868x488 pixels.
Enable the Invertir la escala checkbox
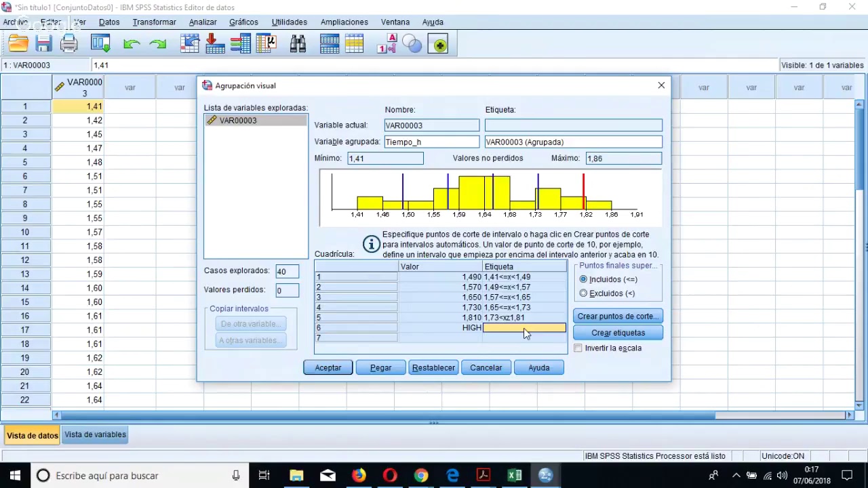[578, 348]
